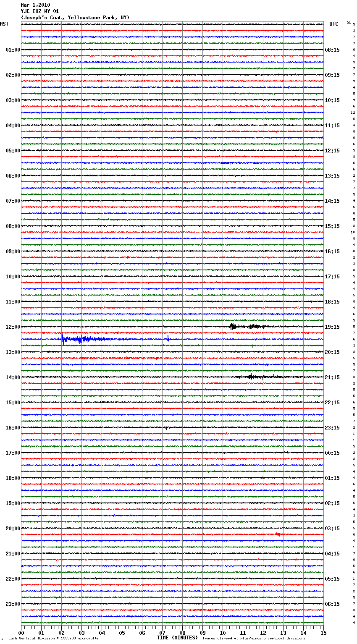The image size is (357, 644).
Task: Select the 08:00 MST time label
Action: click(13, 226)
